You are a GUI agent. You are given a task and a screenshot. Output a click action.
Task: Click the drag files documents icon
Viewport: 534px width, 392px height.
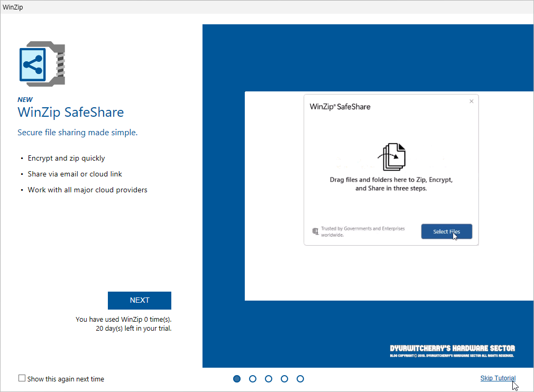(x=391, y=157)
